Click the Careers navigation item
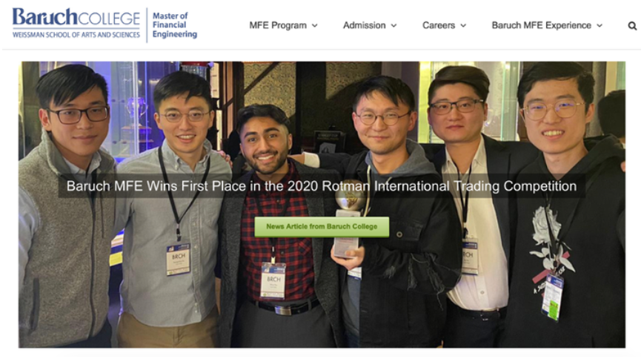Viewport: 644px width, 359px height. [439, 25]
